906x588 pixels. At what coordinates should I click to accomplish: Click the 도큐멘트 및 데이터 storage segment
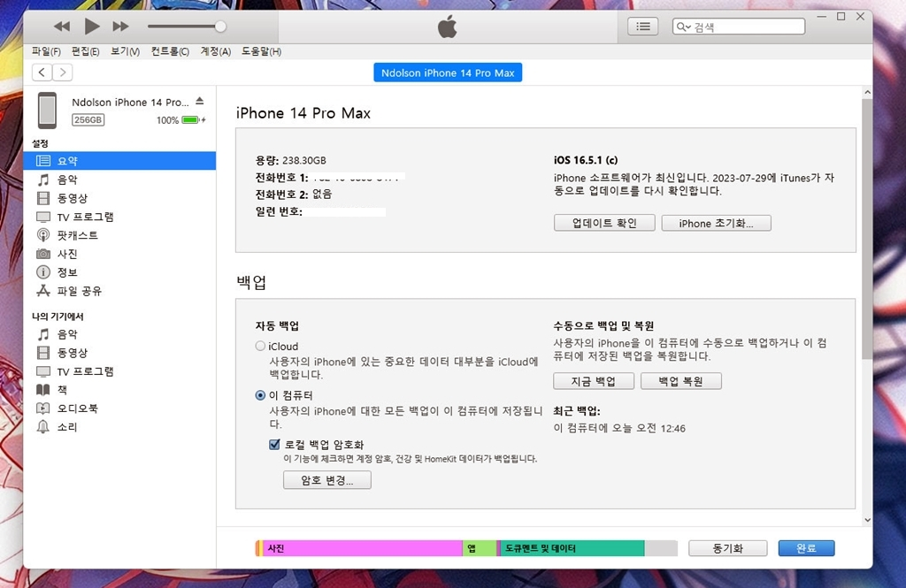[x=572, y=548]
